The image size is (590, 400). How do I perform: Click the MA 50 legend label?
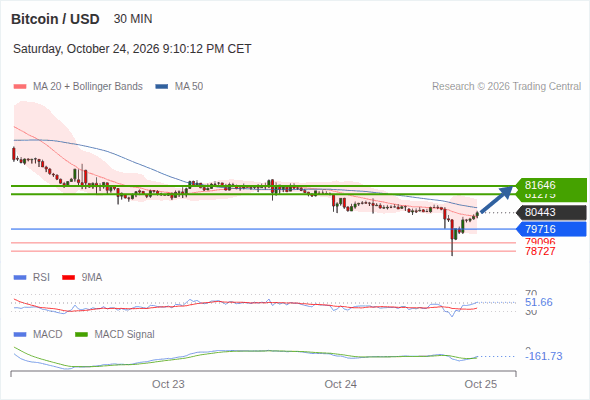pos(189,87)
